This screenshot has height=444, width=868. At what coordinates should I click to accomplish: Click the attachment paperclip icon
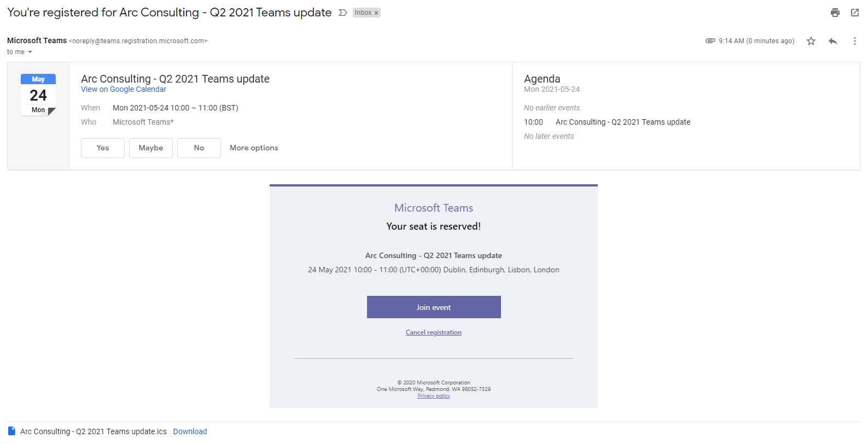(710, 41)
